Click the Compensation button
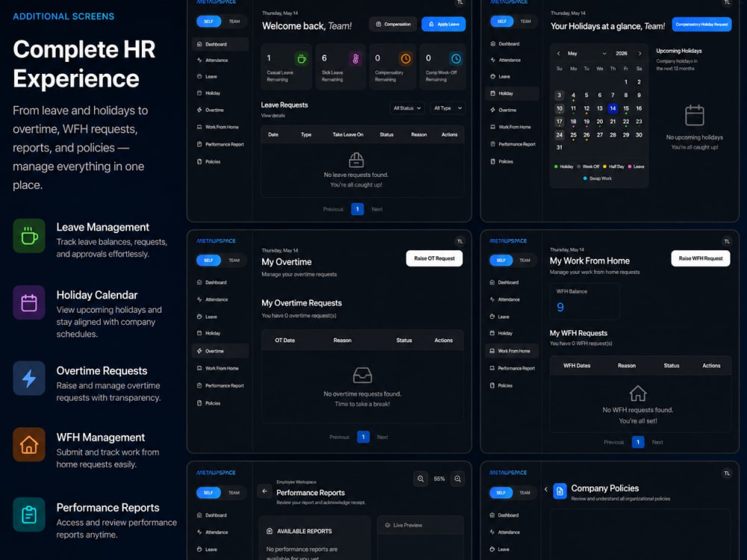 tap(393, 24)
